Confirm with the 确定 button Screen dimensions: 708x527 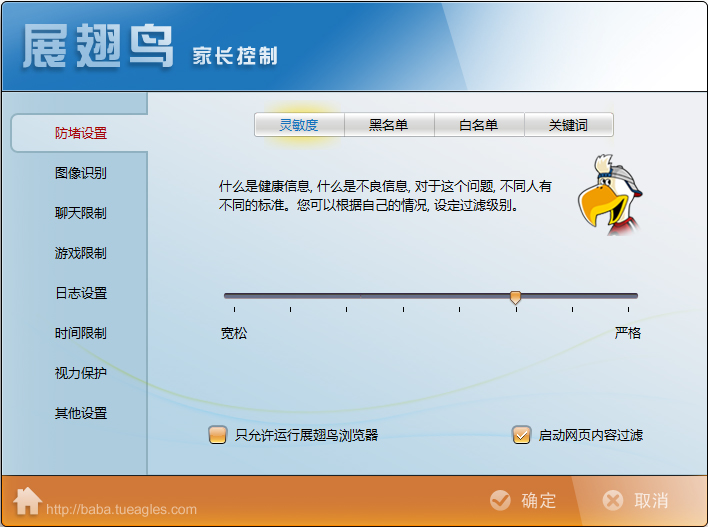[x=524, y=500]
